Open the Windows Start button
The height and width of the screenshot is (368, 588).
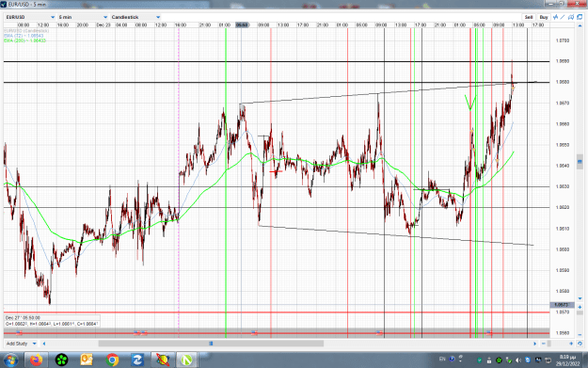point(10,360)
